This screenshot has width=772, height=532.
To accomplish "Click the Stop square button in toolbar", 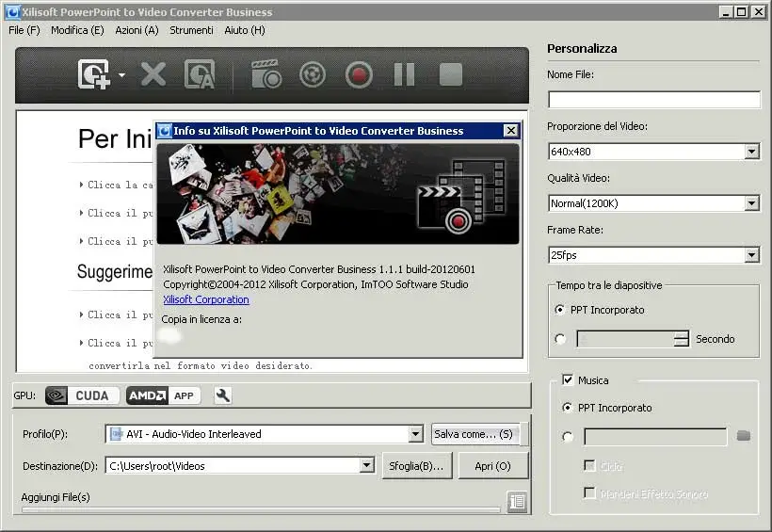I will pos(451,75).
